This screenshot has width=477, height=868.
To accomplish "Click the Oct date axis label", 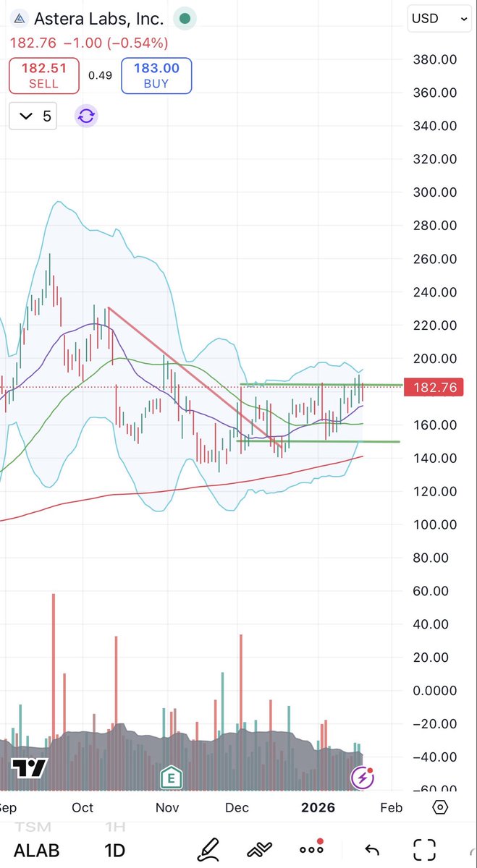I will click(83, 807).
